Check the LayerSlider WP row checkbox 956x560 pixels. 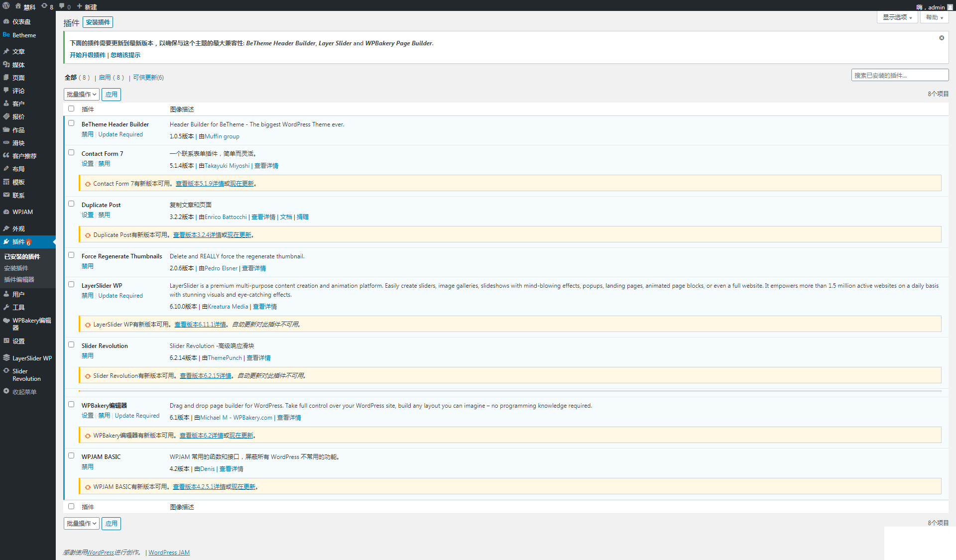(x=71, y=284)
